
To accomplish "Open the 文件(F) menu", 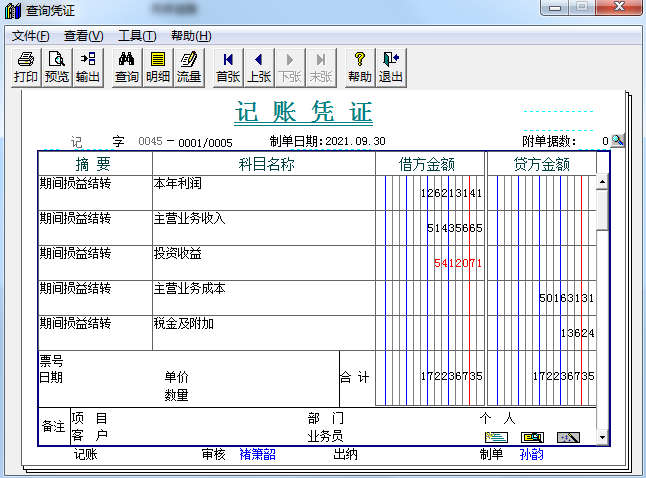I will click(30, 36).
